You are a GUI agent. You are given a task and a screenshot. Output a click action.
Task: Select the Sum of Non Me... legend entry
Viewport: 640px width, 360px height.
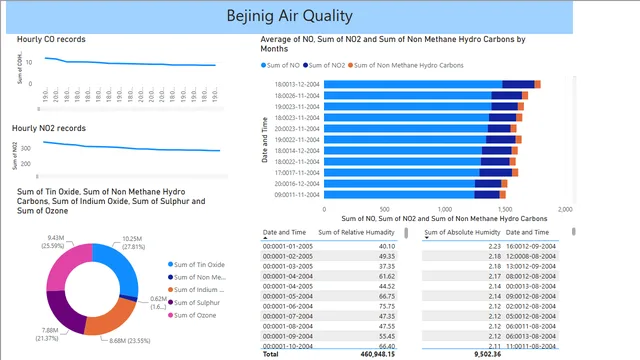click(196, 277)
